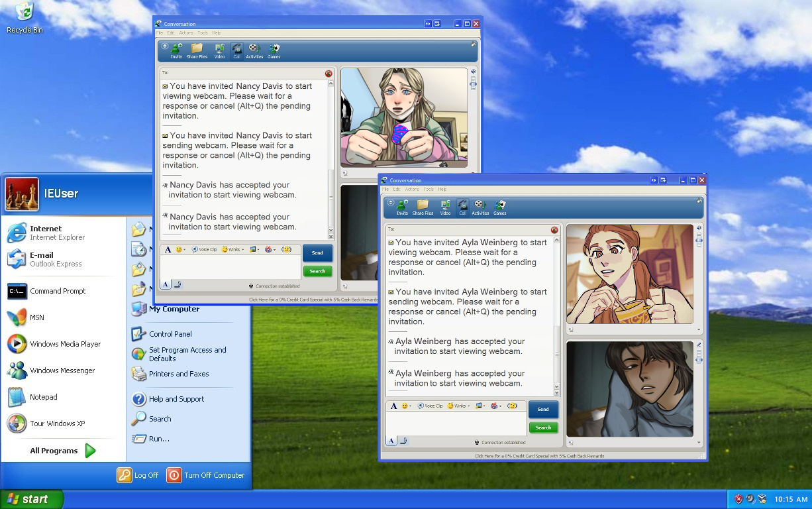Open the Winks dropdown in Ayla Weinberg chat
Viewport: 812px width, 509px height.
pyautogui.click(x=458, y=406)
